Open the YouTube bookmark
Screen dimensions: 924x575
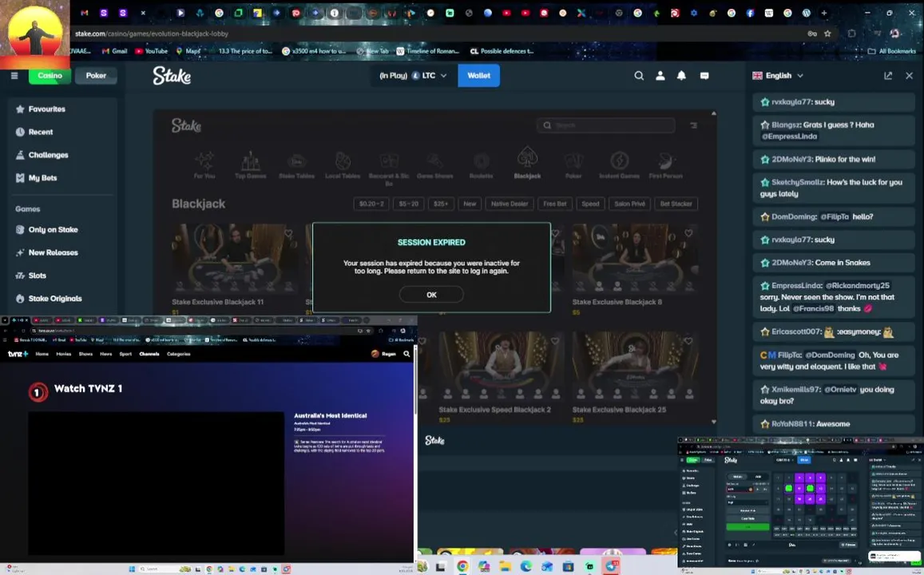pyautogui.click(x=152, y=51)
